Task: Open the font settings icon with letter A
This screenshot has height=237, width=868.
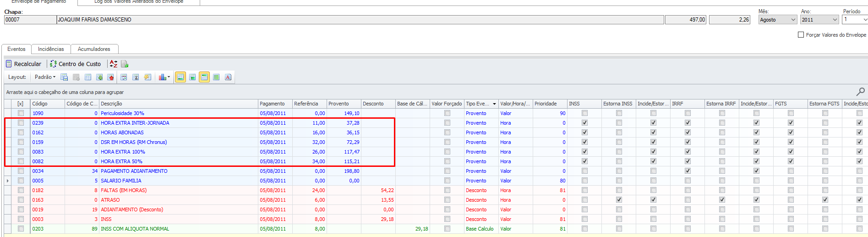Action: coord(228,77)
